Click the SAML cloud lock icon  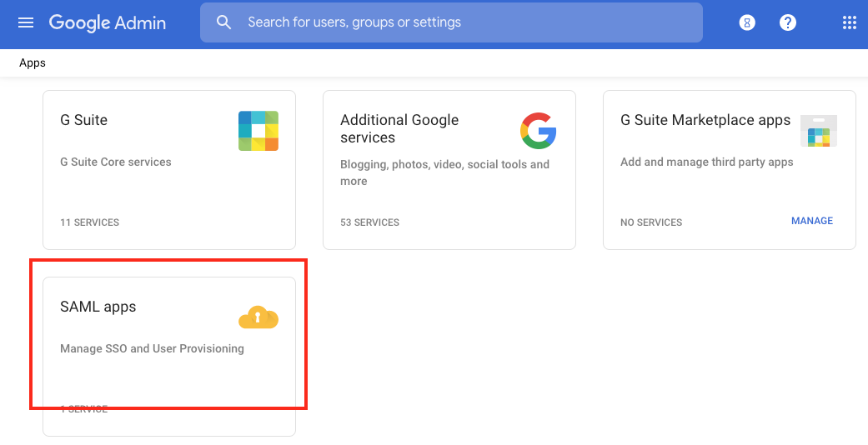[x=258, y=317]
